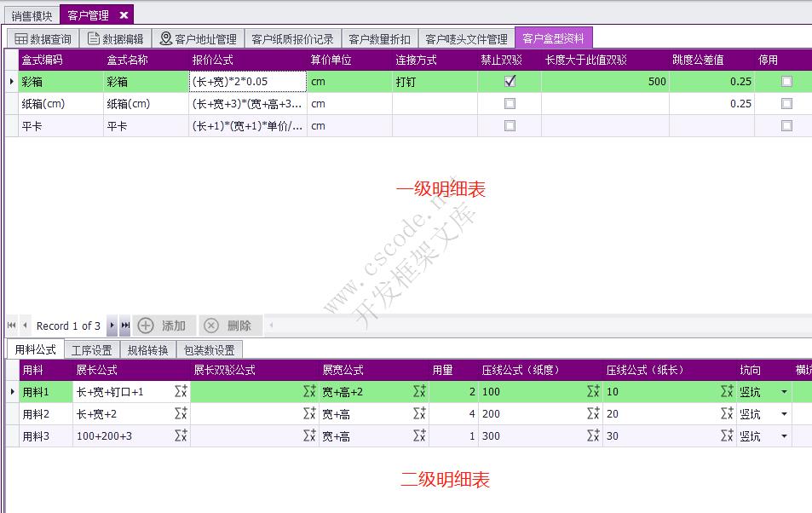Click the 报价公式 cell of the 彩箱 row
This screenshot has width=812, height=513.
click(248, 82)
